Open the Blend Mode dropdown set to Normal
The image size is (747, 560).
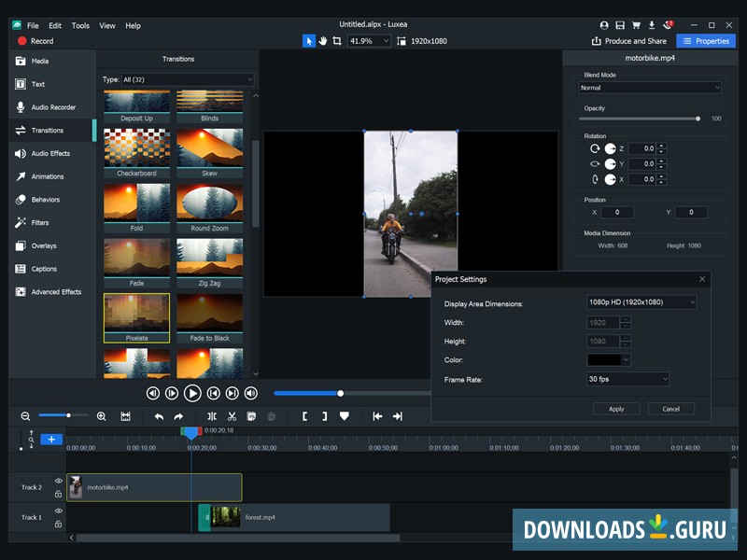point(649,87)
